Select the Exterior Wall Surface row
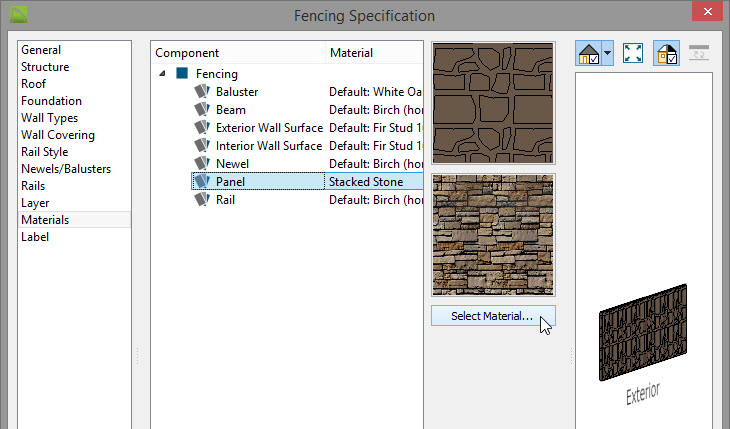The width and height of the screenshot is (730, 429). (x=307, y=128)
